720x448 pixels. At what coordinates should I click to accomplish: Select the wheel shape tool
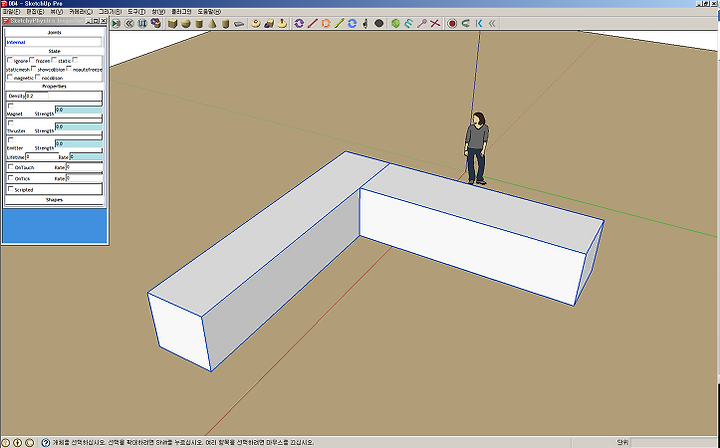256,23
